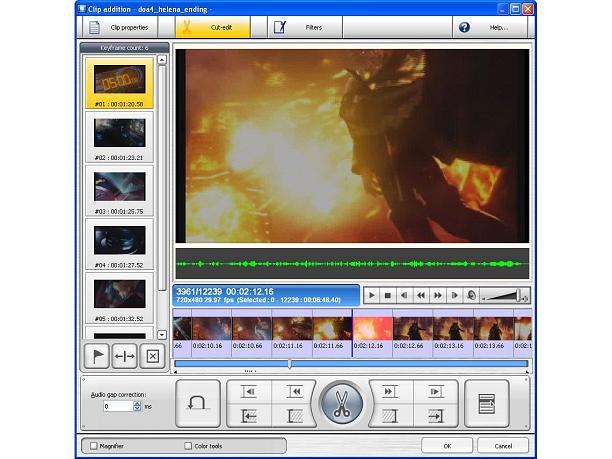Rewind the video playback
612x459 pixels.
pyautogui.click(x=421, y=295)
